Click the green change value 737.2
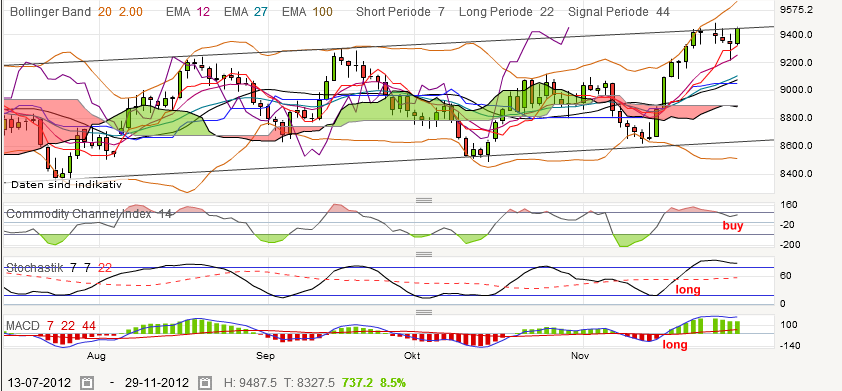This screenshot has width=842, height=391. tap(356, 383)
